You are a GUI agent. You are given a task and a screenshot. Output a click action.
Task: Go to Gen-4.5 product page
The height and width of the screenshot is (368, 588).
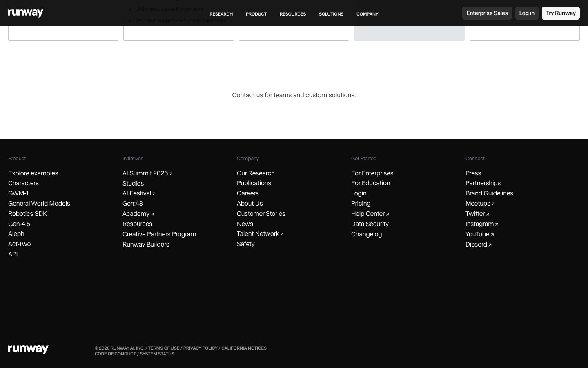pyautogui.click(x=19, y=224)
